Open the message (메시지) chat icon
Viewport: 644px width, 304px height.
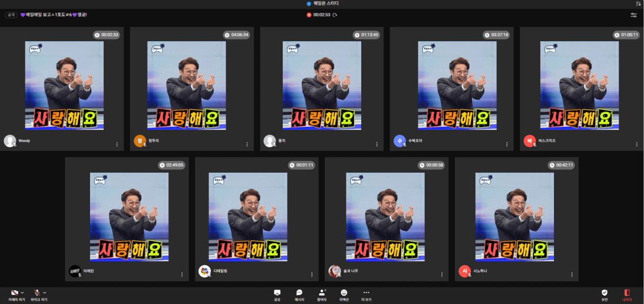[x=299, y=293]
